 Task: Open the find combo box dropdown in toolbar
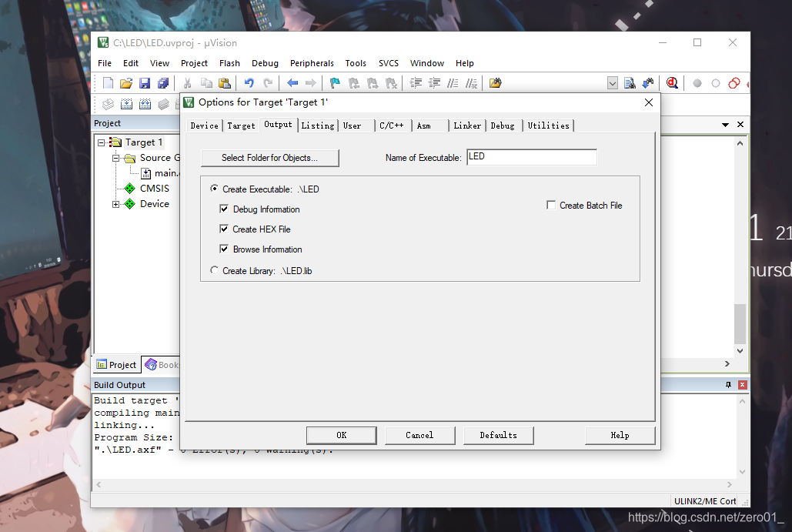[612, 83]
